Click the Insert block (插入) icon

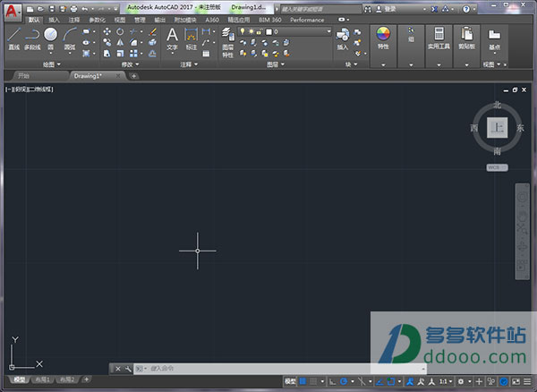point(343,38)
